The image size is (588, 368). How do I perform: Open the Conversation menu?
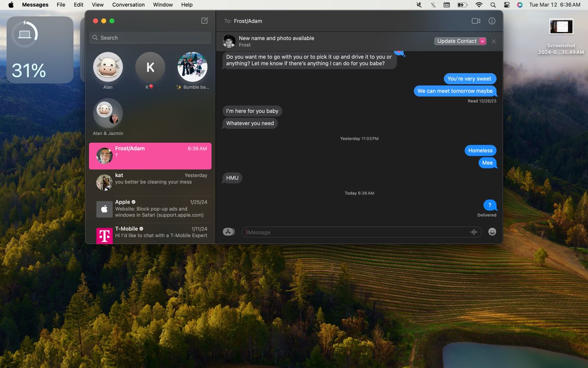[128, 5]
